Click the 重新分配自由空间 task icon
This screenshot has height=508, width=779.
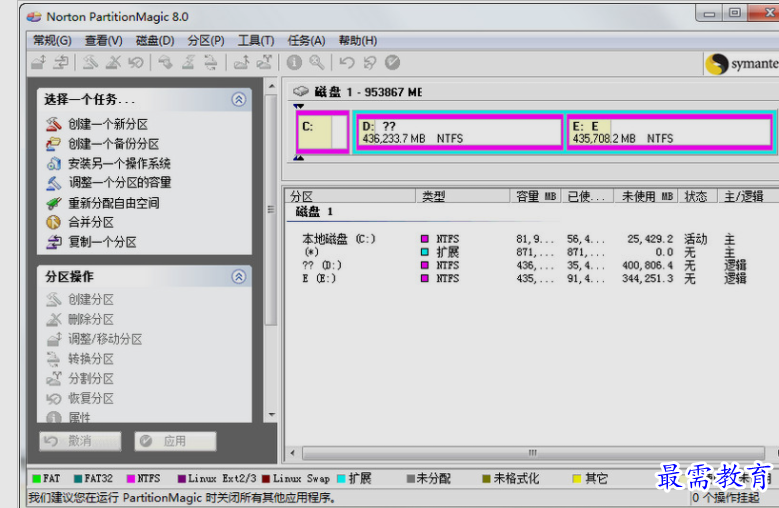coord(53,203)
